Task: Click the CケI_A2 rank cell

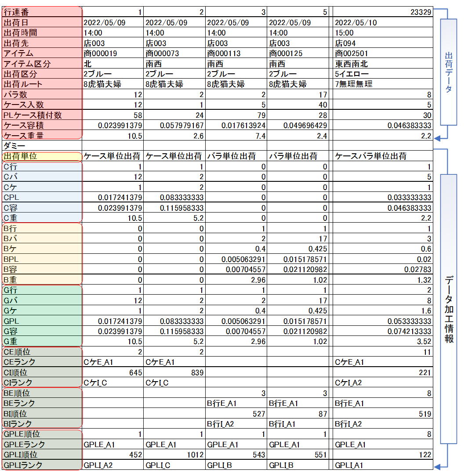Action: point(383,383)
